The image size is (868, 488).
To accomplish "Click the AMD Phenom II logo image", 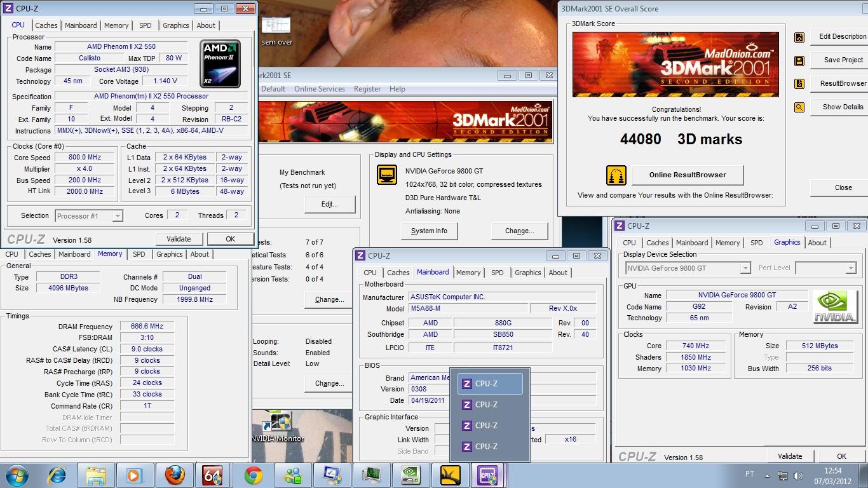I will [220, 64].
